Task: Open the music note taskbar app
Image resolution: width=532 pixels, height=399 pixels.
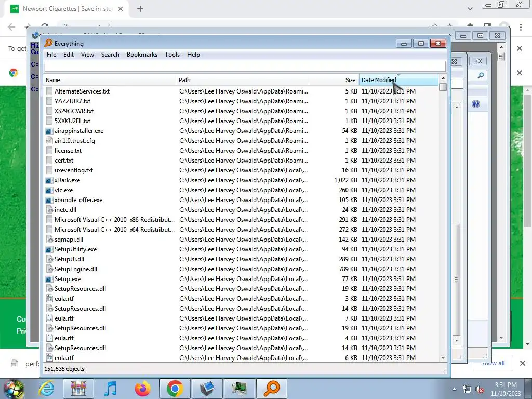Action: [110, 389]
